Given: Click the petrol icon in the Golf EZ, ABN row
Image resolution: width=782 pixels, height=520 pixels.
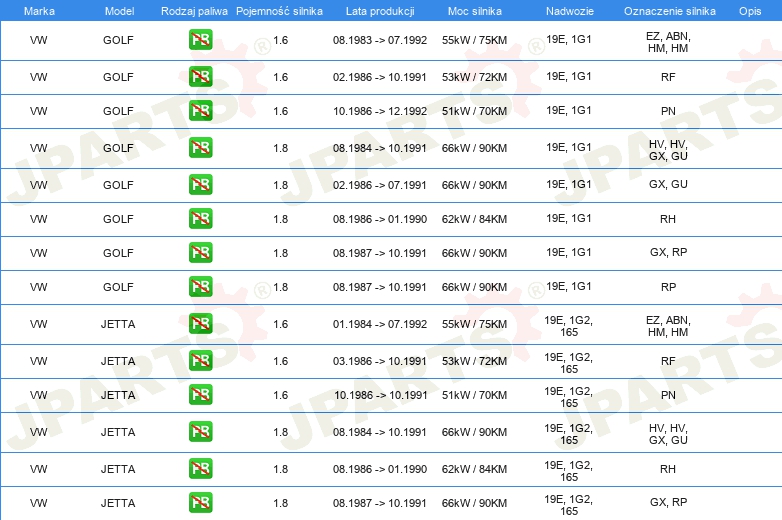Looking at the screenshot, I should pos(200,40).
